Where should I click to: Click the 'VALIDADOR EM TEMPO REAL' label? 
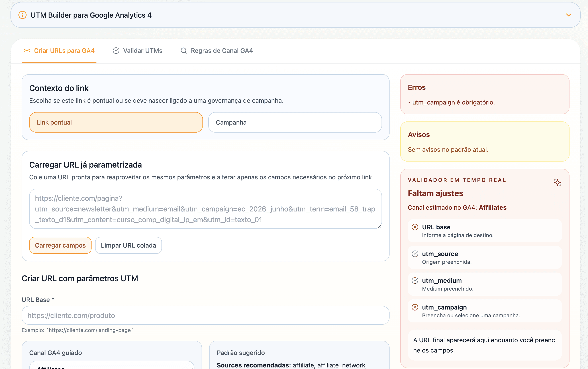457,180
